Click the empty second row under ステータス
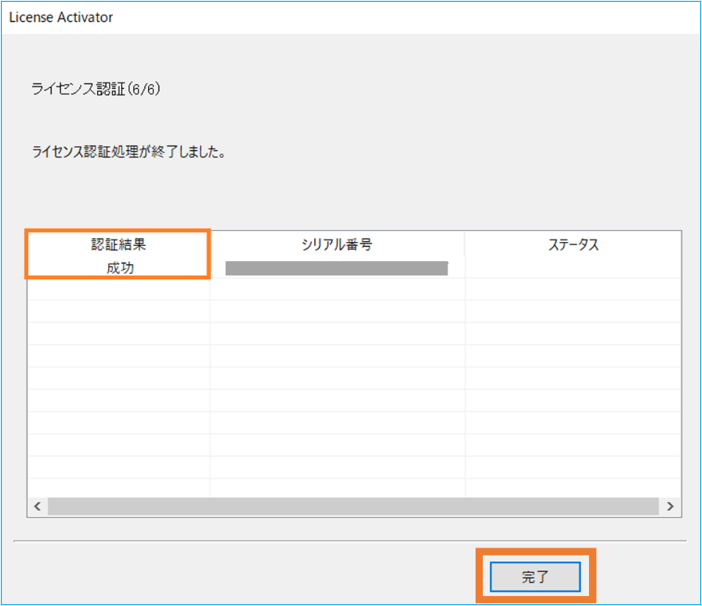Screen dimensions: 702x606 [x=573, y=289]
